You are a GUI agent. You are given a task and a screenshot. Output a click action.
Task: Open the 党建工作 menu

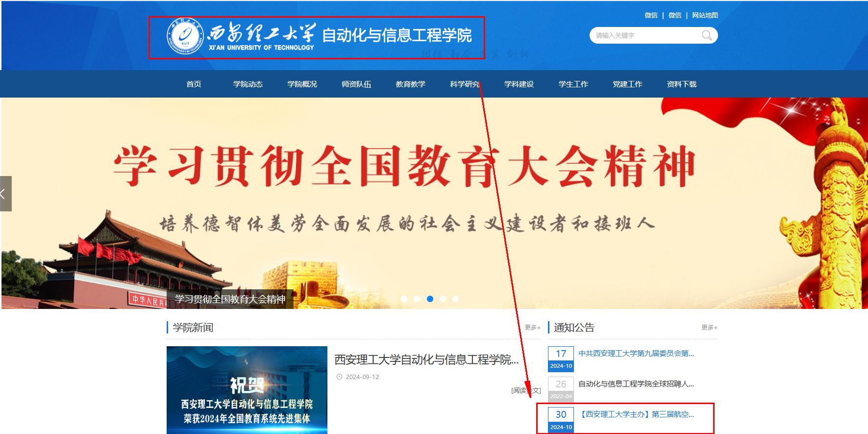pyautogui.click(x=627, y=84)
